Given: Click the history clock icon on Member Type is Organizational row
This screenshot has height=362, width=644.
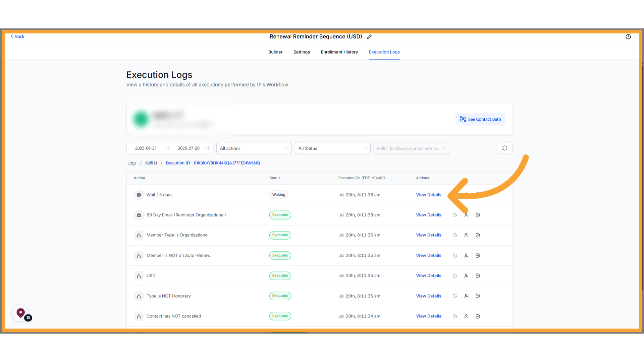Looking at the screenshot, I should [455, 235].
